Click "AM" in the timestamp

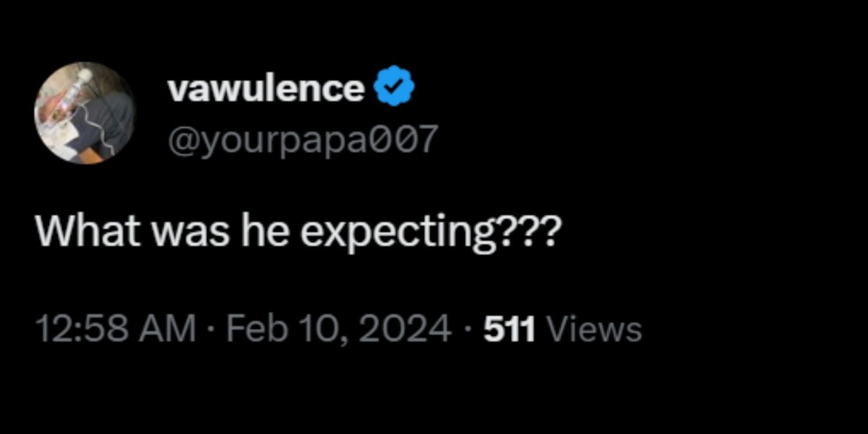[167, 329]
